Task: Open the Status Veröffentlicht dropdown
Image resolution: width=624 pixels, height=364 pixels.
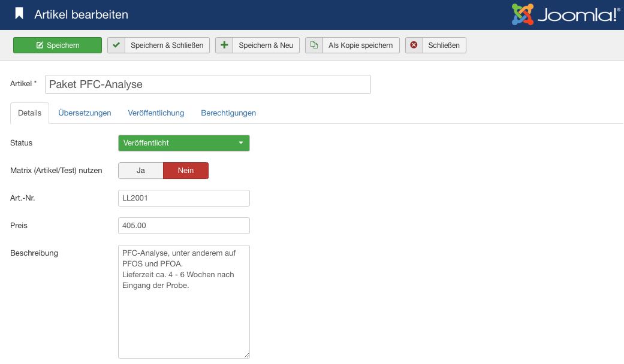Action: (x=183, y=143)
